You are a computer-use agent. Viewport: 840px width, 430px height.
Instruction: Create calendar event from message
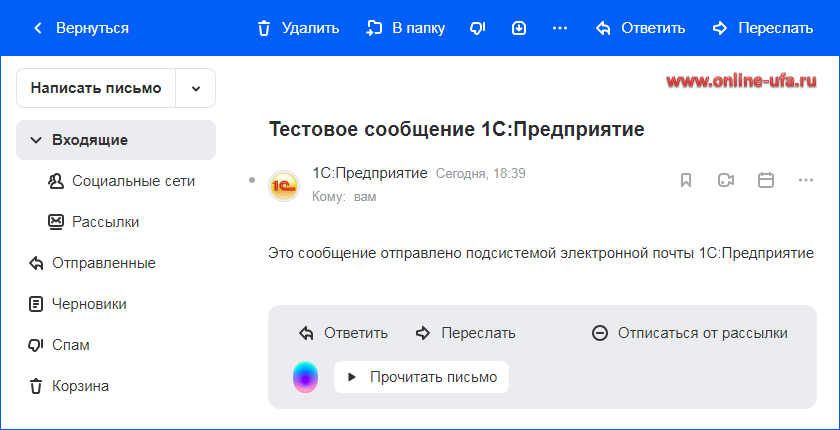[x=766, y=180]
